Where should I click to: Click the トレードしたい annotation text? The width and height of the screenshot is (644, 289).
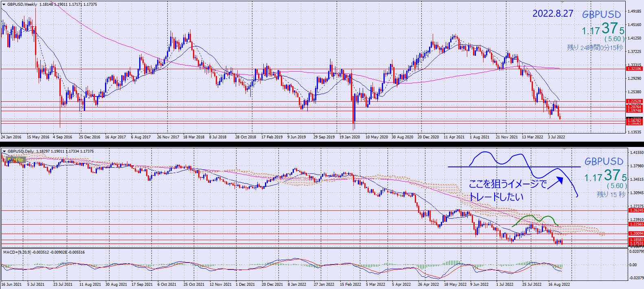[x=497, y=197]
